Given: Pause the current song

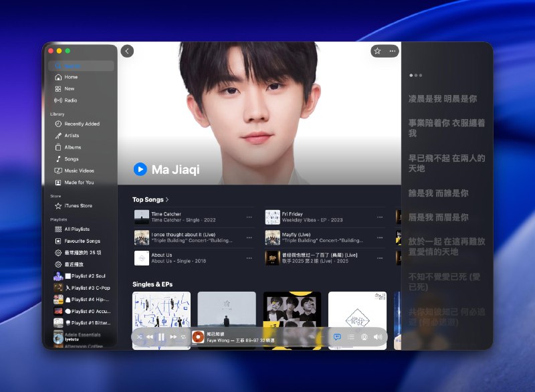Looking at the screenshot, I should tap(161, 337).
